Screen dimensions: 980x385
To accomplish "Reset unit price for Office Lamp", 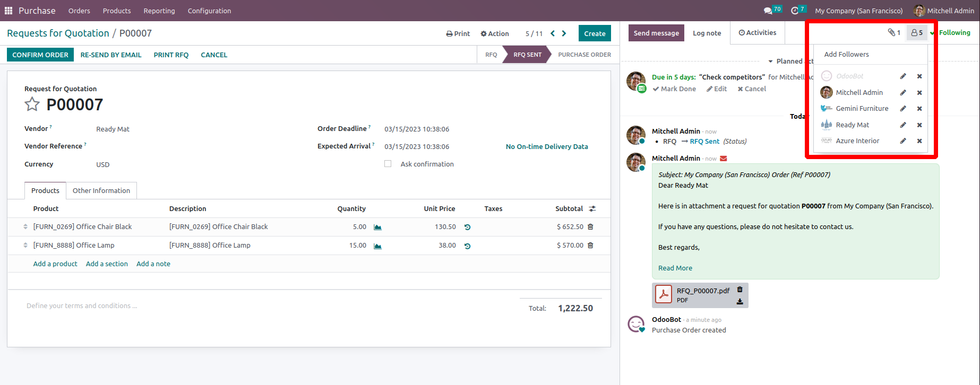I will (x=467, y=246).
